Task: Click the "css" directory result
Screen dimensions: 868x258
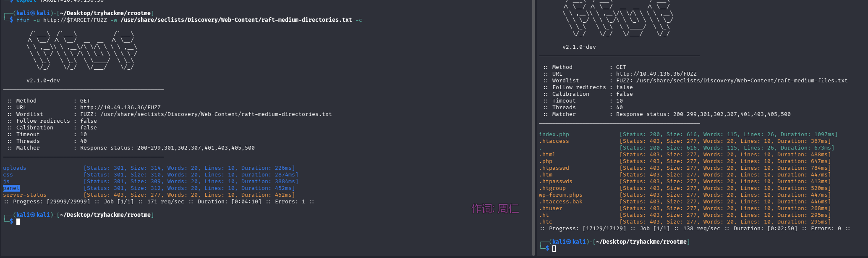Action: (8, 175)
